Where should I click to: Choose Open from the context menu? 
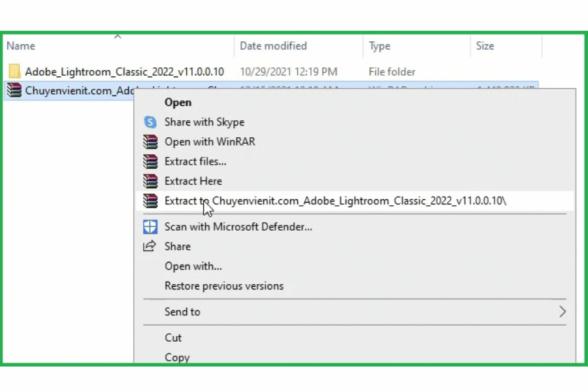click(x=178, y=103)
